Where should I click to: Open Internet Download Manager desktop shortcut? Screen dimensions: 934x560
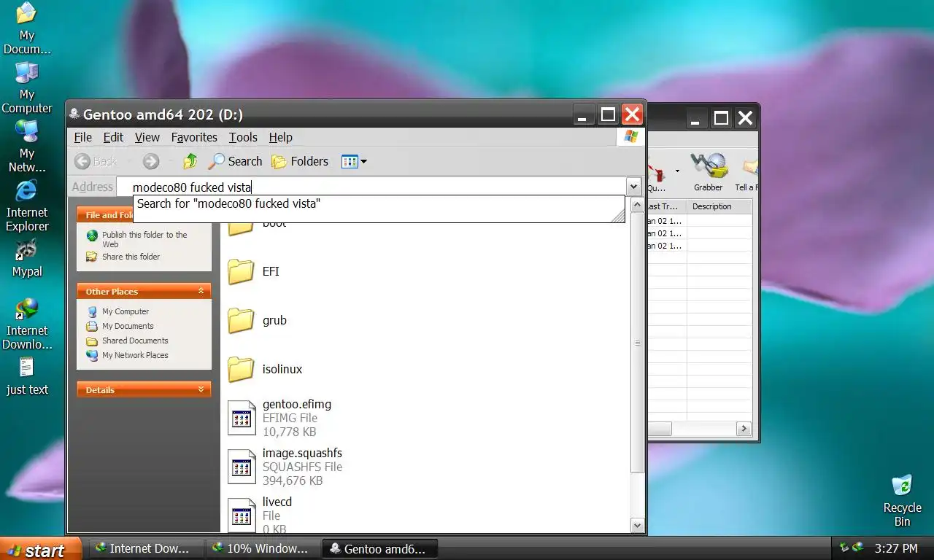click(x=28, y=324)
